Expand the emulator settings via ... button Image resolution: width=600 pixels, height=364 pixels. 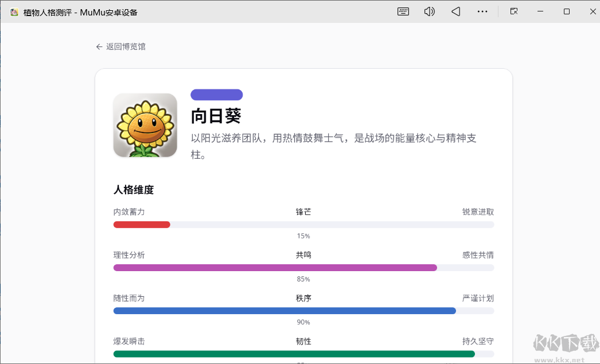pos(482,11)
